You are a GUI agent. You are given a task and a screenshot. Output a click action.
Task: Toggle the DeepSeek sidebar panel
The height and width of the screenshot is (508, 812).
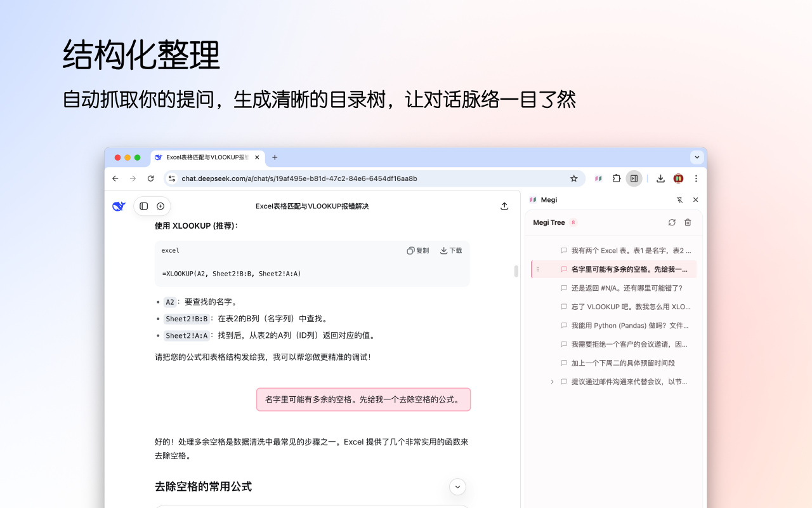[x=143, y=206]
